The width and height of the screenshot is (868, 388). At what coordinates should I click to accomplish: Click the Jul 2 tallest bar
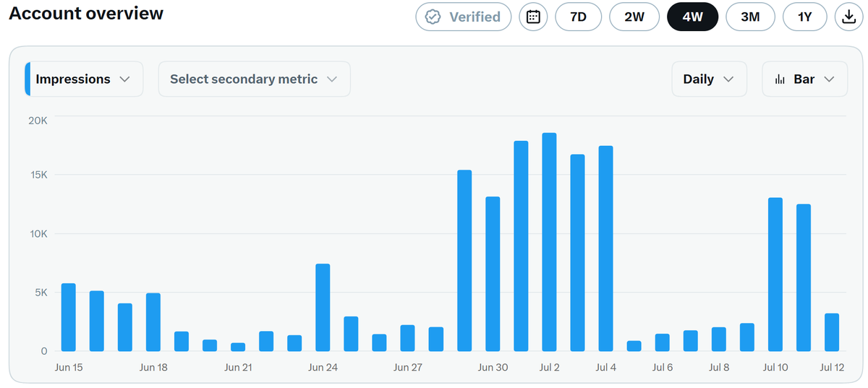(549, 242)
